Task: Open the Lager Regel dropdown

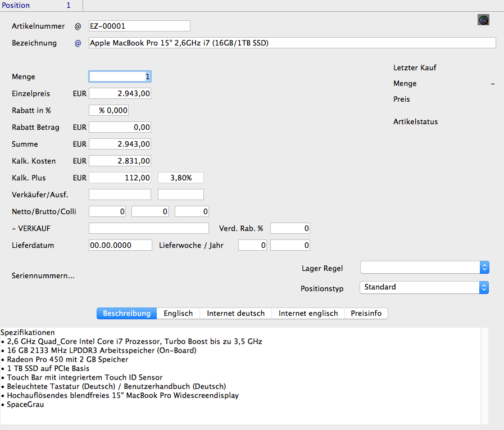Action: point(424,268)
